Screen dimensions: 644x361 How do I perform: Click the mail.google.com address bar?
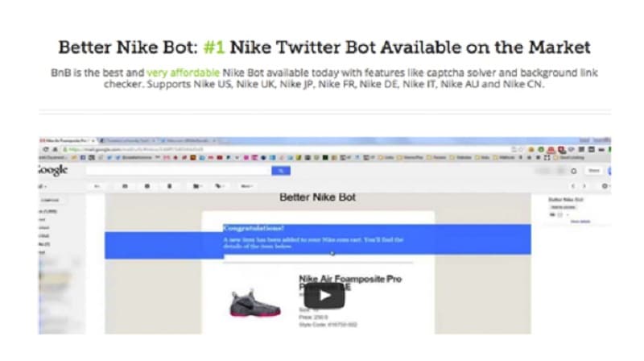pos(287,150)
